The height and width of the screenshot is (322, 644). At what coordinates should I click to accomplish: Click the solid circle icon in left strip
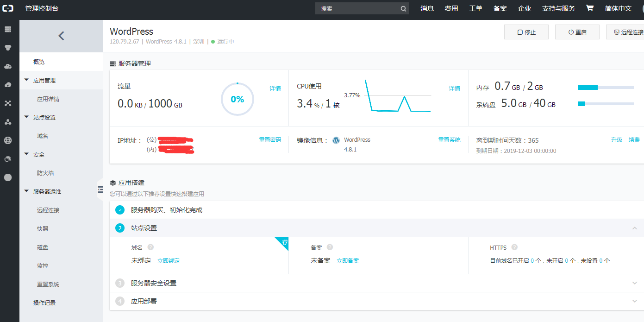click(x=8, y=177)
